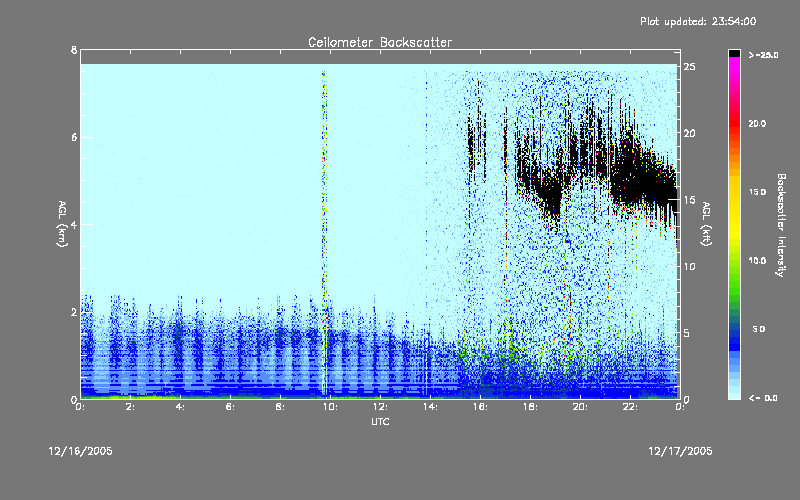The height and width of the screenshot is (500, 800).
Task: Click the '10' kft tick label on right axis
Action: pos(689,266)
